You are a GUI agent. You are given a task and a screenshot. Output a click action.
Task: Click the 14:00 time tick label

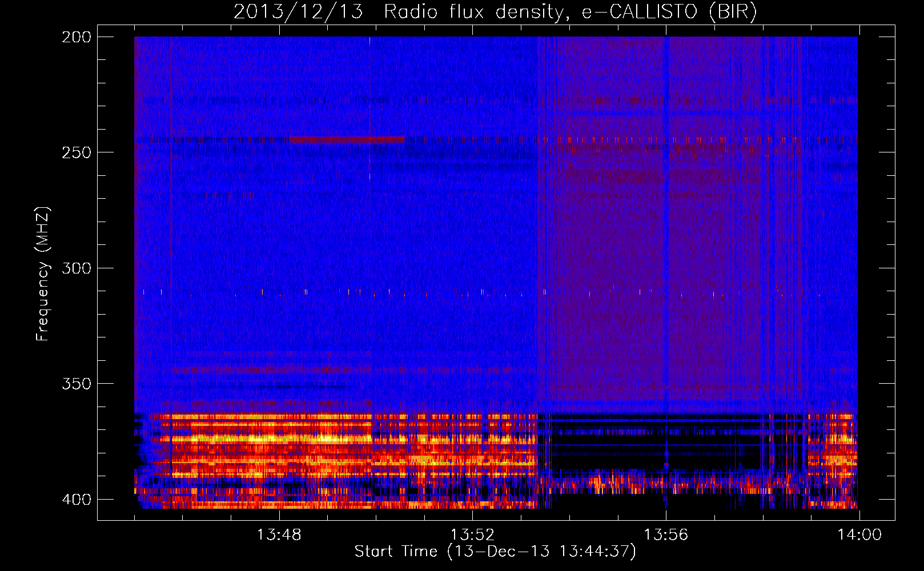[859, 535]
